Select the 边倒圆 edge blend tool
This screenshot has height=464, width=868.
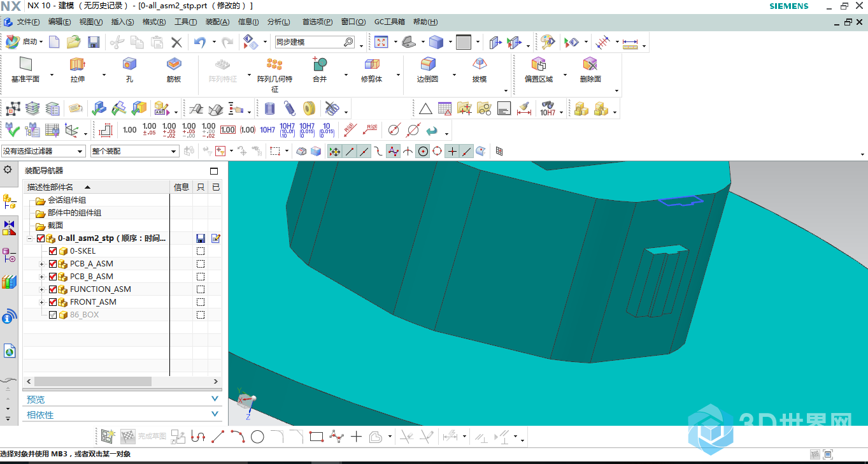[428, 70]
